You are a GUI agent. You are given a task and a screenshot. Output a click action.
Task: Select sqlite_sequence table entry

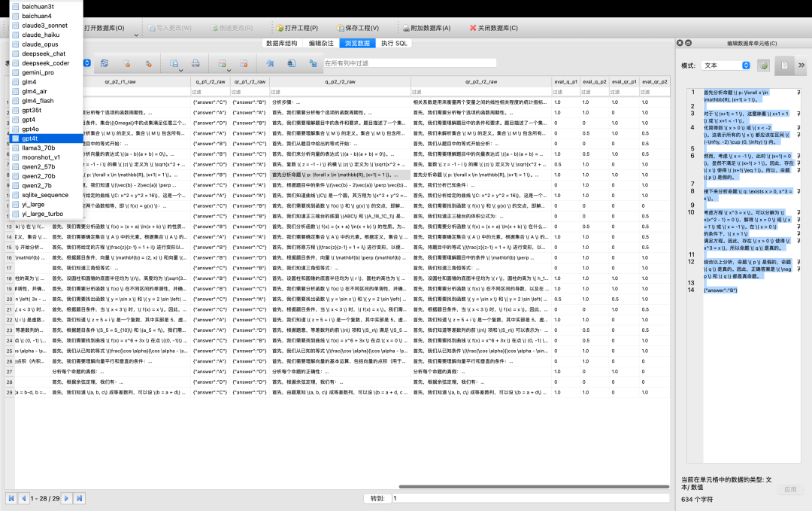pyautogui.click(x=45, y=195)
